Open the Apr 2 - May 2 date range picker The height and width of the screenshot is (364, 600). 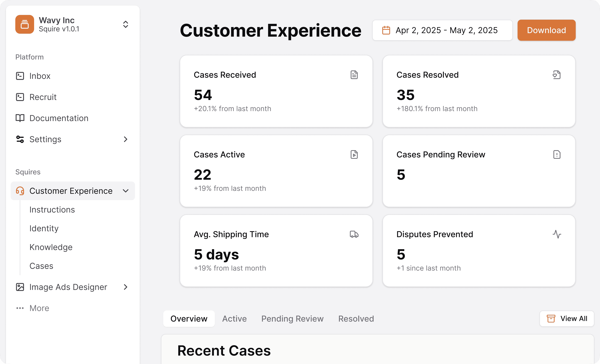(x=442, y=30)
